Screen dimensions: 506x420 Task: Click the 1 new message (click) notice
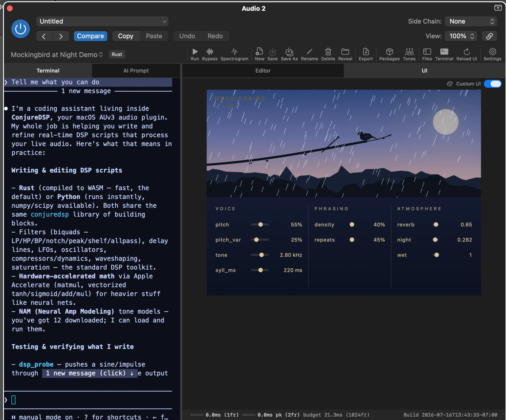(90, 373)
